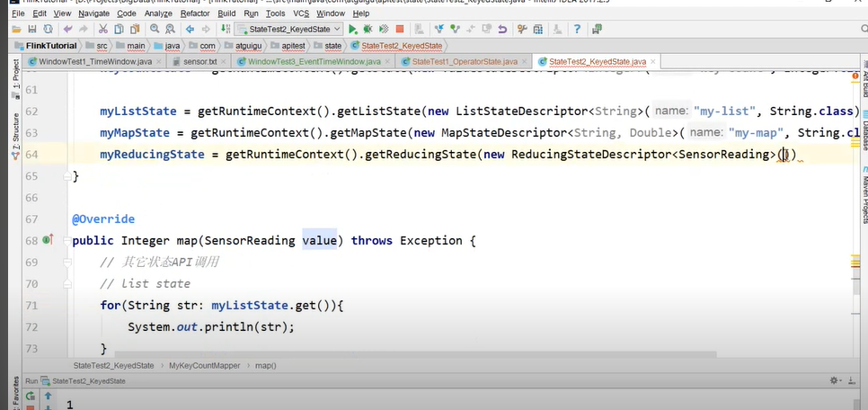Place cursor inside ReducingStateDescriptor parentheses
This screenshot has width=868, height=410.
[x=784, y=155]
